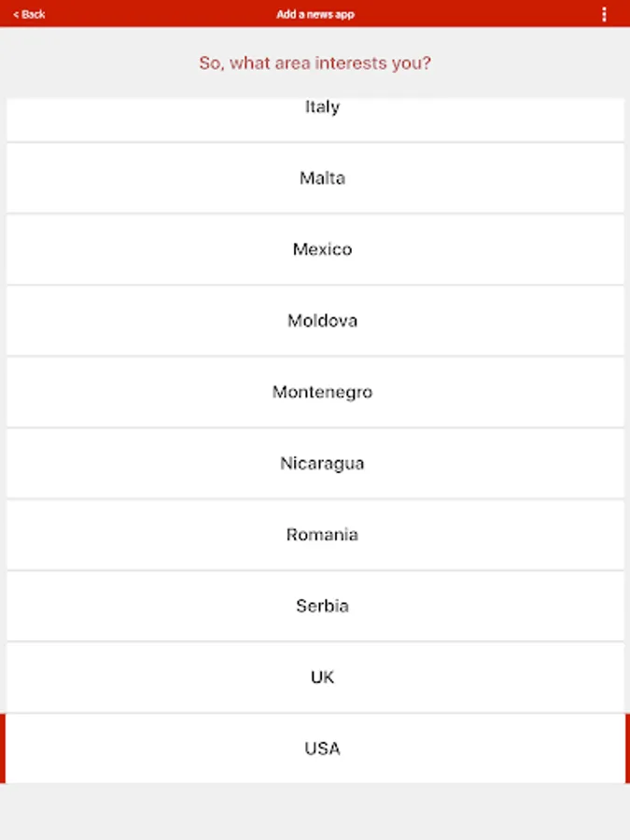Choose Malta as your area

pyautogui.click(x=322, y=178)
